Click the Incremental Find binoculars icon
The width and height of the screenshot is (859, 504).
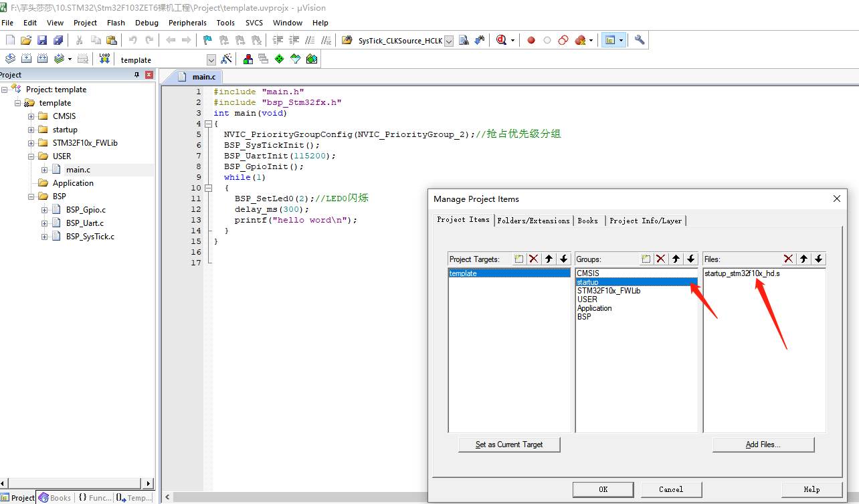[480, 40]
